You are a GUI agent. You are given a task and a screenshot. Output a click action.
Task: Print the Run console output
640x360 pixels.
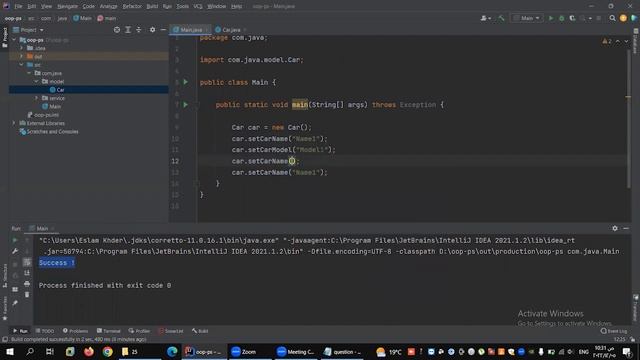[x=27, y=284]
